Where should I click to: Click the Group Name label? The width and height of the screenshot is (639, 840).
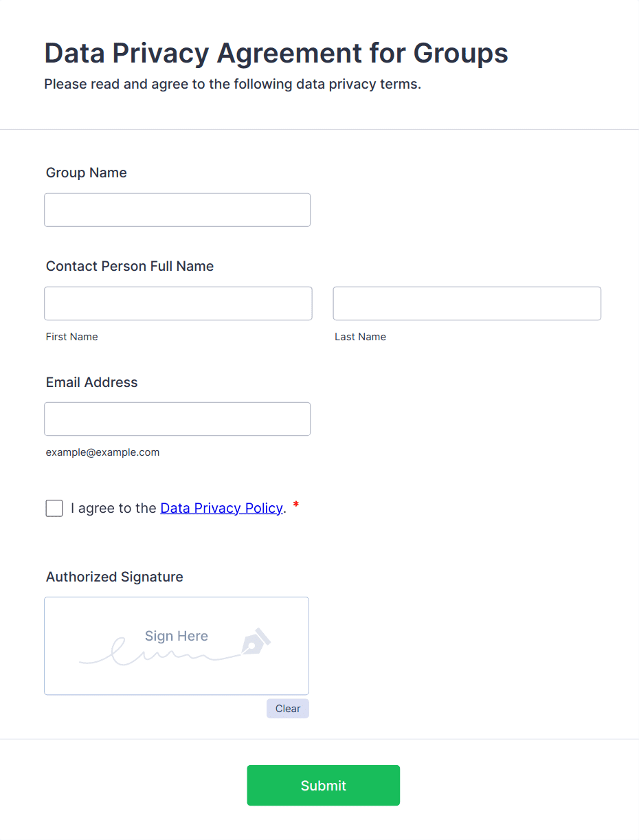point(87,173)
